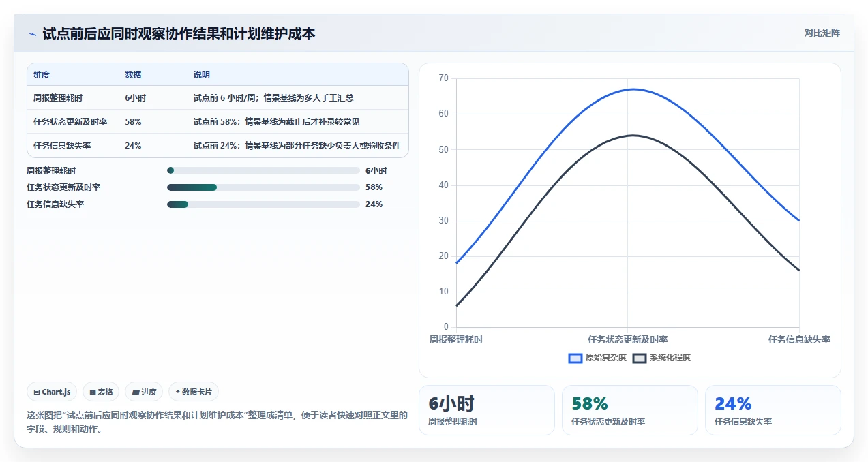This screenshot has height=462, width=868.
Task: Click progress value 6小时 beside bar
Action: (376, 171)
